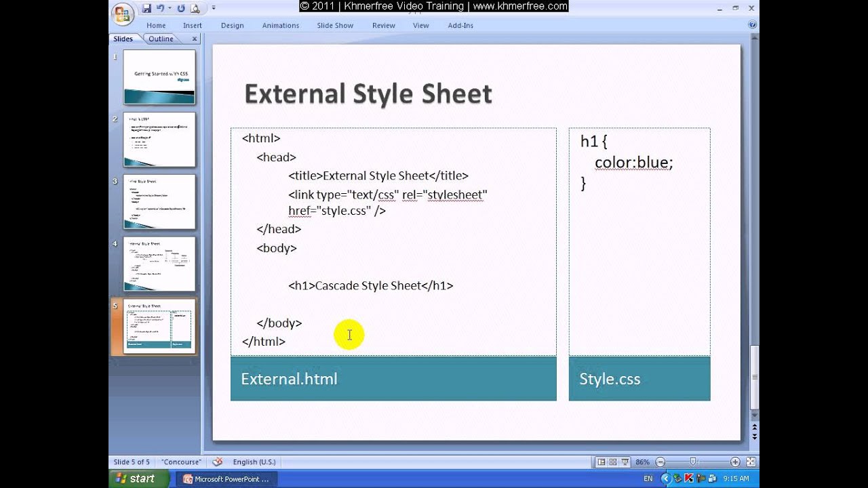This screenshot has width=868, height=488.
Task: Select the Slides pane tab
Action: point(123,39)
